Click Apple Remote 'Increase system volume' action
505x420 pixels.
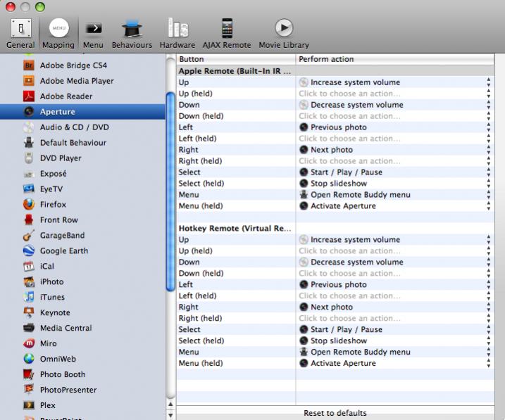349,82
